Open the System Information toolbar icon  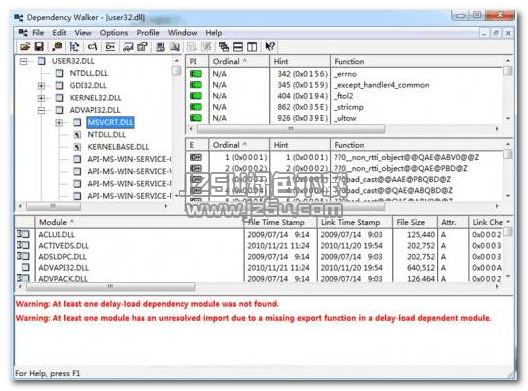pos(160,47)
